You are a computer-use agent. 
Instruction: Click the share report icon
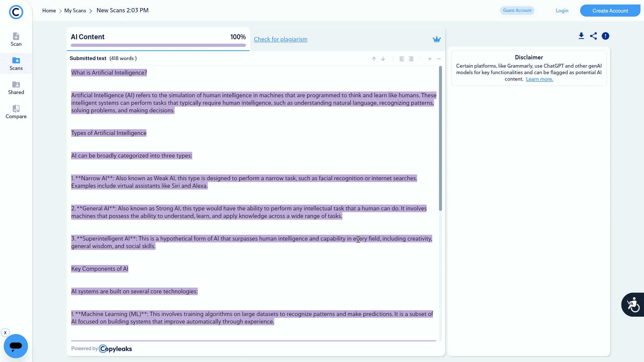(593, 36)
